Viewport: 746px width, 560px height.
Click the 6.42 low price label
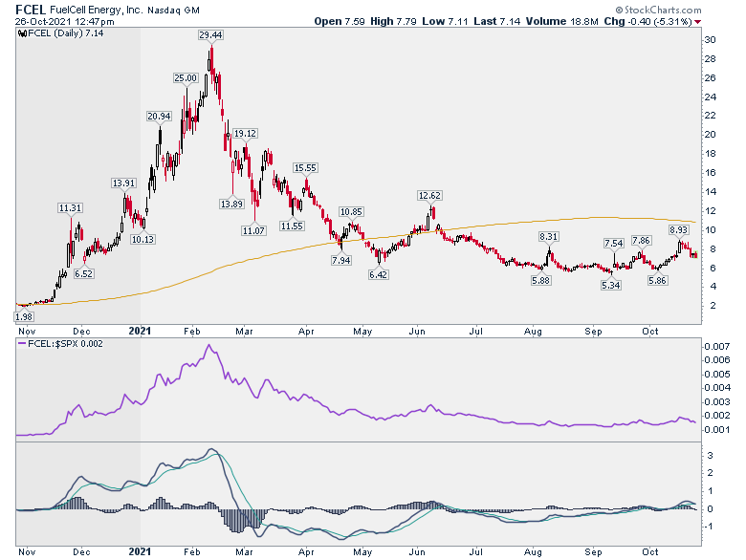378,275
